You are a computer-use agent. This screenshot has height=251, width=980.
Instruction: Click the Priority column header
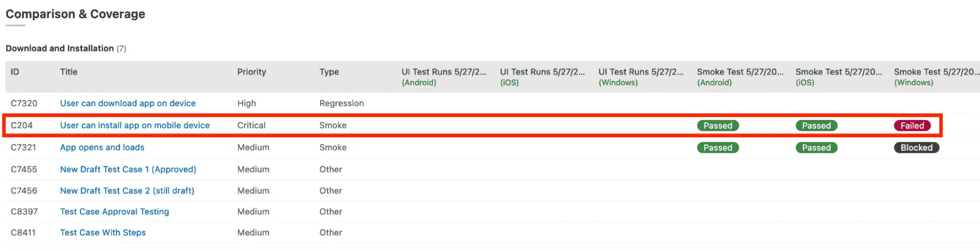pyautogui.click(x=251, y=72)
